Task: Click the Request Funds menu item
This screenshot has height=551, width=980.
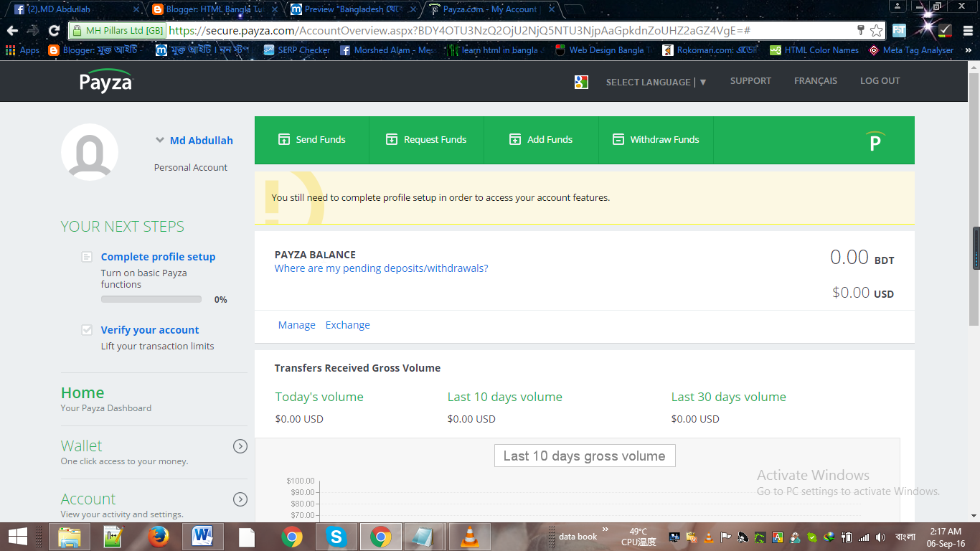Action: tap(427, 140)
